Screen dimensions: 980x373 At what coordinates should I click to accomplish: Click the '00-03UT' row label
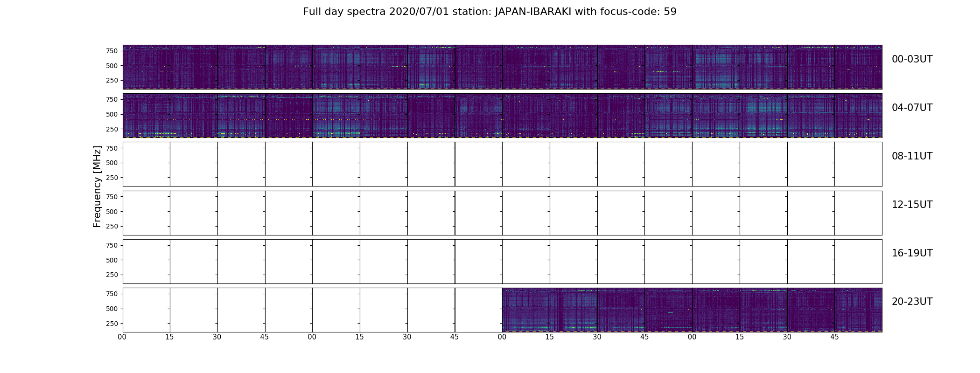pos(912,59)
